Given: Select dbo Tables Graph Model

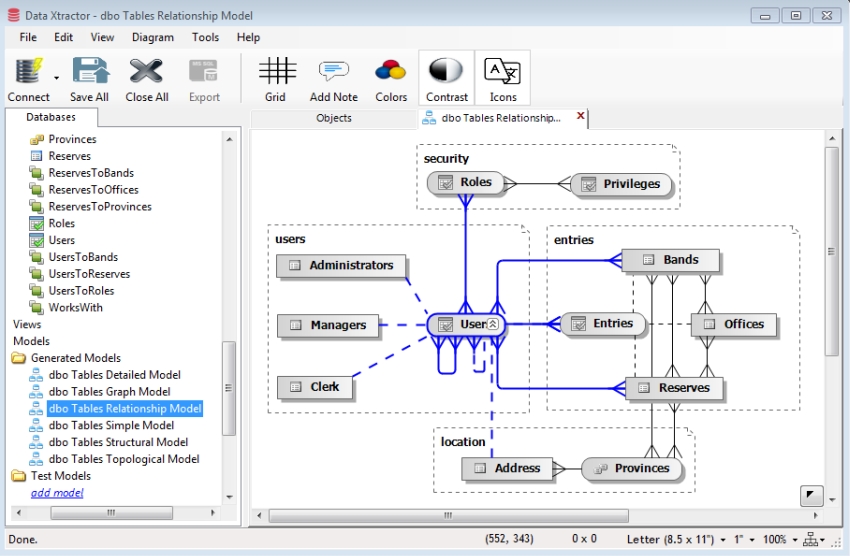Looking at the screenshot, I should tap(110, 392).
